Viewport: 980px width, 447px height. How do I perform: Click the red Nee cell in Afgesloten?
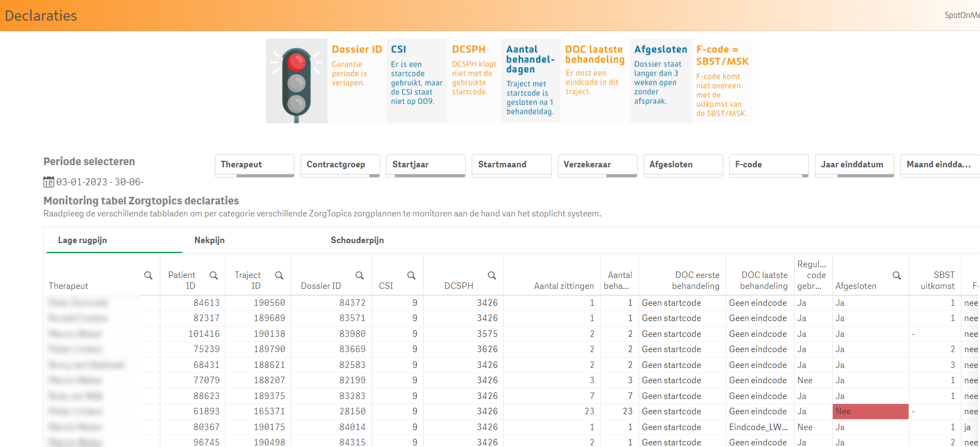click(x=871, y=412)
